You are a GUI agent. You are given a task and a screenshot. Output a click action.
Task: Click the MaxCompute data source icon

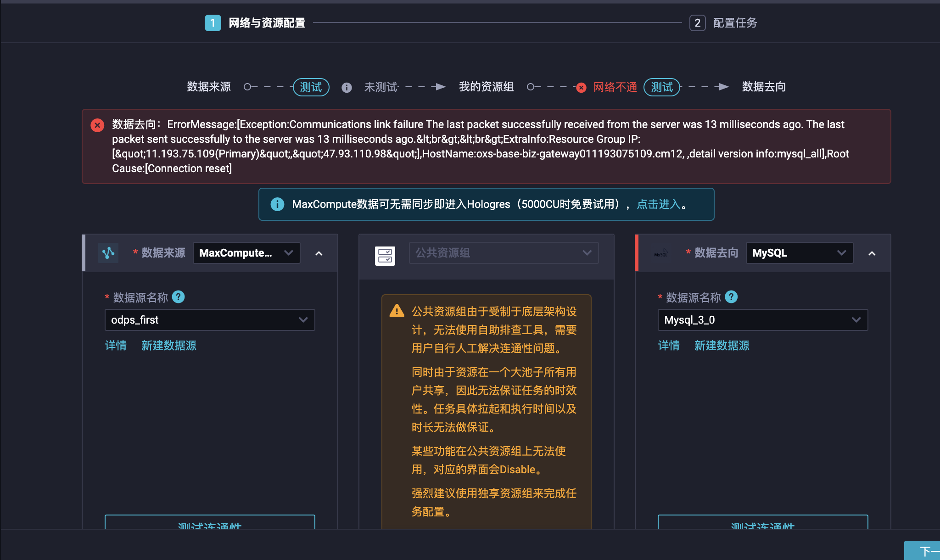[108, 253]
